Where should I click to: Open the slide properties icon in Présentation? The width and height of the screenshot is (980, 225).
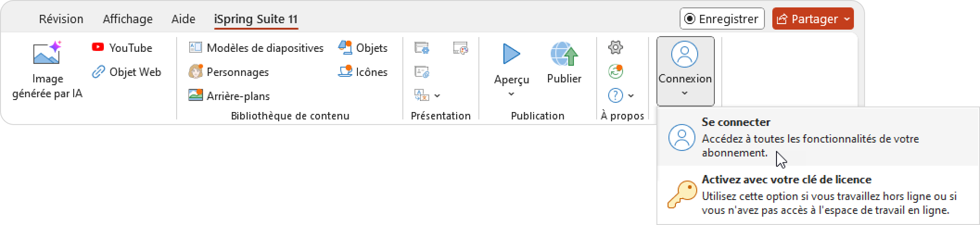[422, 47]
